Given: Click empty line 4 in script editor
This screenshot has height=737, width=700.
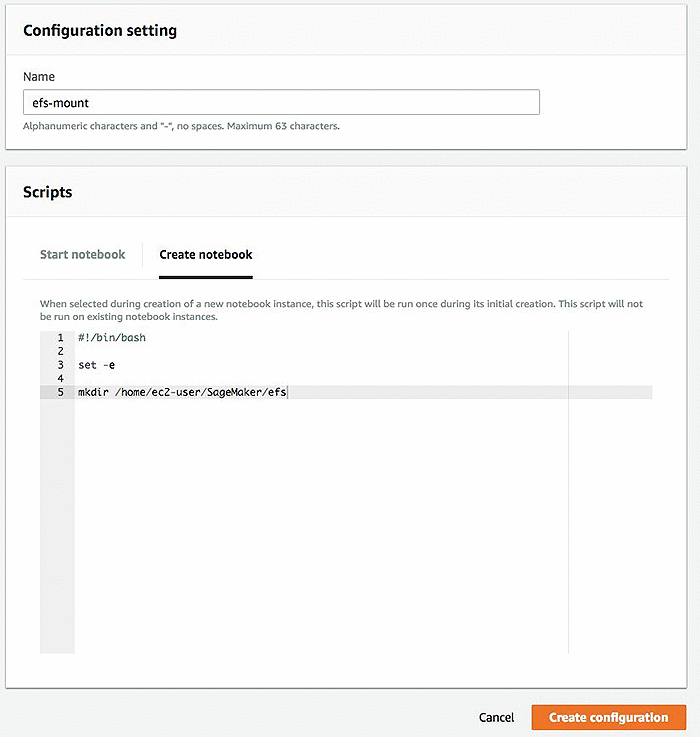Looking at the screenshot, I should coord(322,378).
